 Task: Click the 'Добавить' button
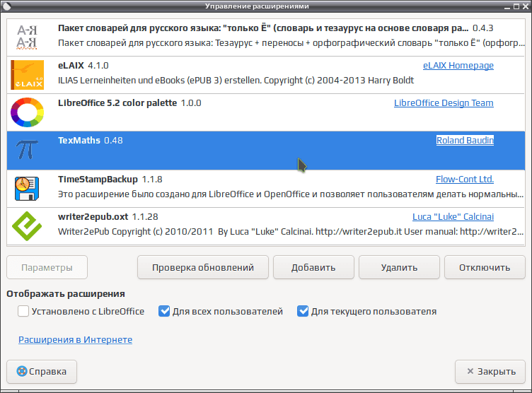point(313,268)
